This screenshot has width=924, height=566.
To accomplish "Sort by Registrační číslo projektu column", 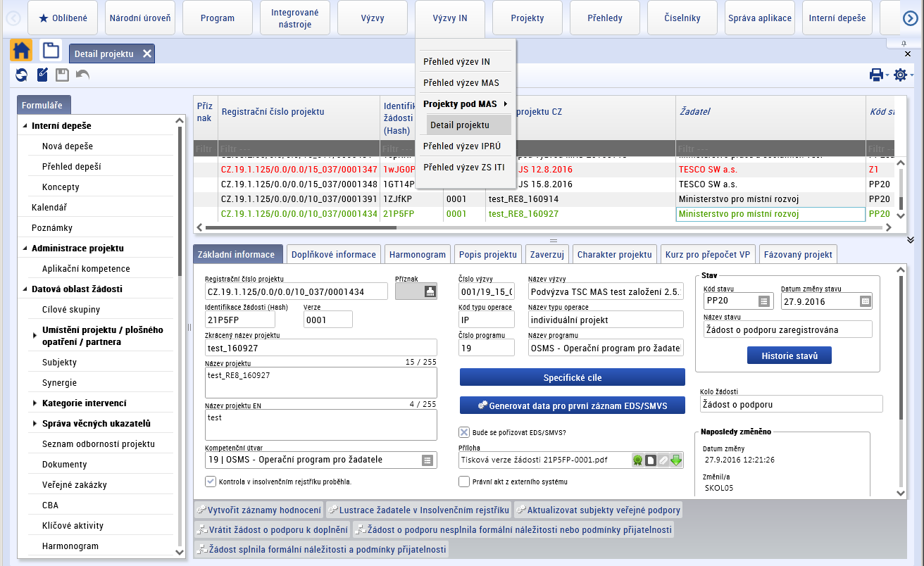I will [273, 111].
